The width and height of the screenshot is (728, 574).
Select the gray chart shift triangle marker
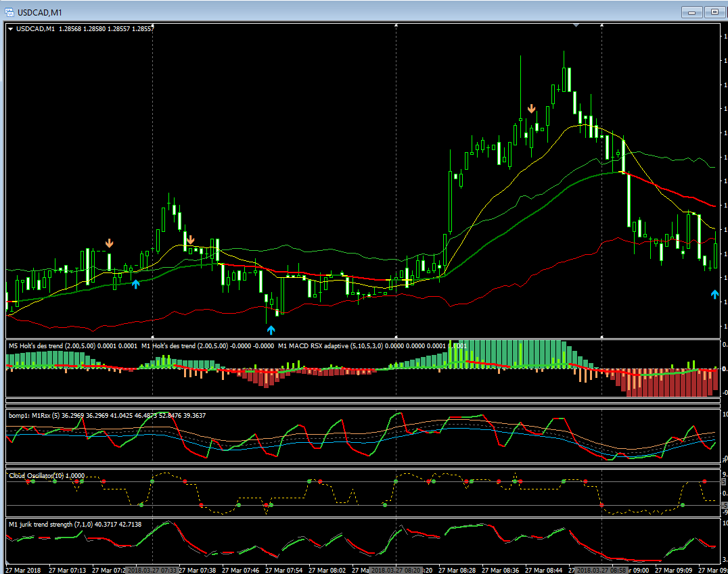point(576,25)
